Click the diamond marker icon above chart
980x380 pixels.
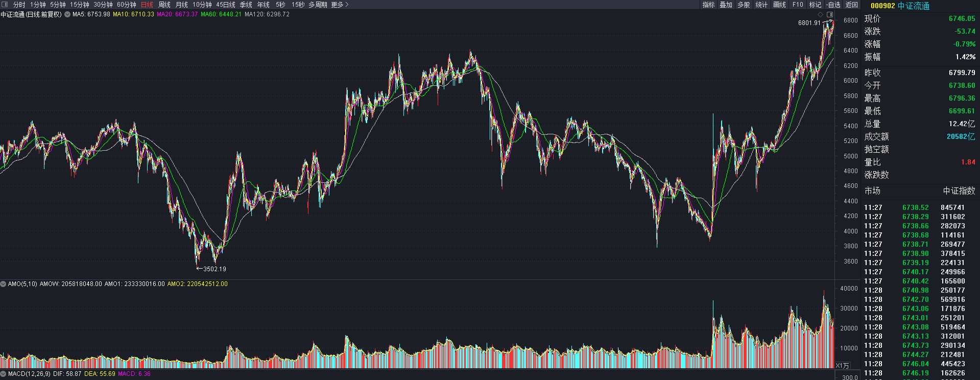[820, 14]
